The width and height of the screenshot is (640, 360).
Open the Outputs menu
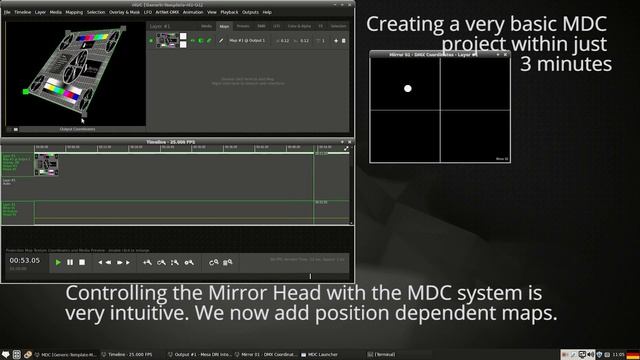251,12
